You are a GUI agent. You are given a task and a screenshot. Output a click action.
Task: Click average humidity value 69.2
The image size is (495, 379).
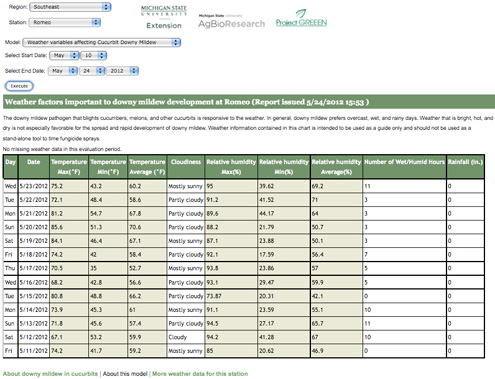[x=336, y=186]
